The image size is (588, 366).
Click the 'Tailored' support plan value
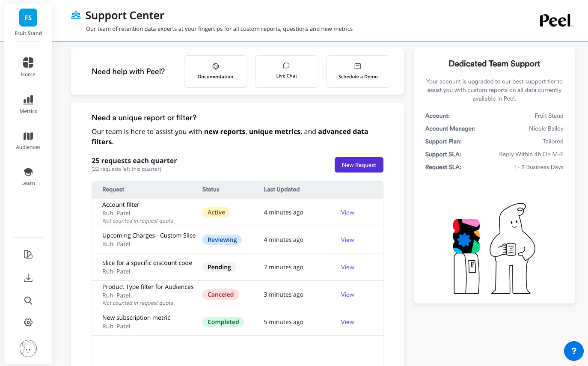tap(553, 141)
